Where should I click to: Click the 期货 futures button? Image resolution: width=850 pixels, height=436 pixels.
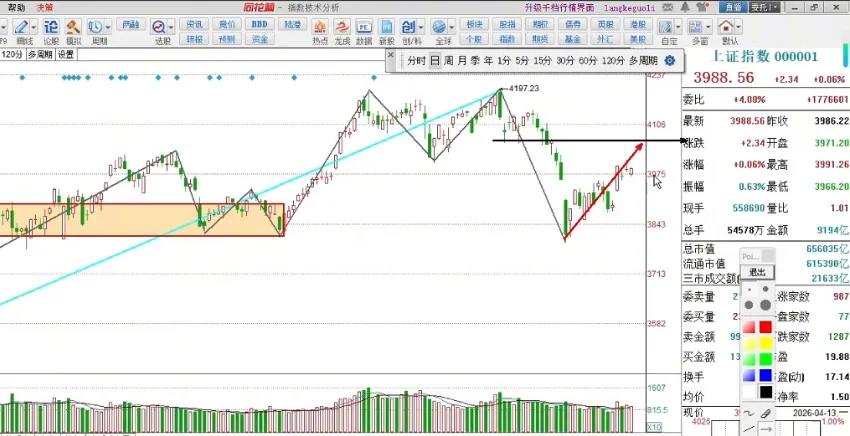coord(540,39)
